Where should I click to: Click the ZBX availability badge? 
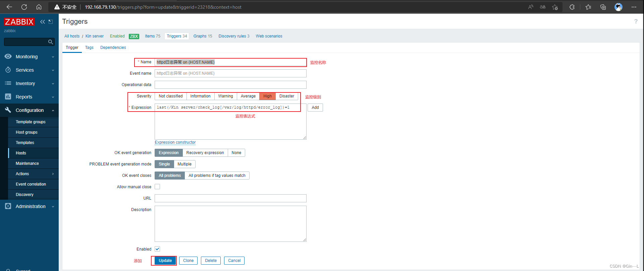(x=134, y=37)
